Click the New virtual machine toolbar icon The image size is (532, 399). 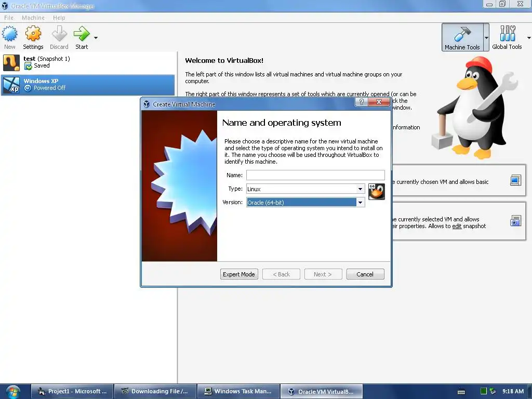click(9, 34)
